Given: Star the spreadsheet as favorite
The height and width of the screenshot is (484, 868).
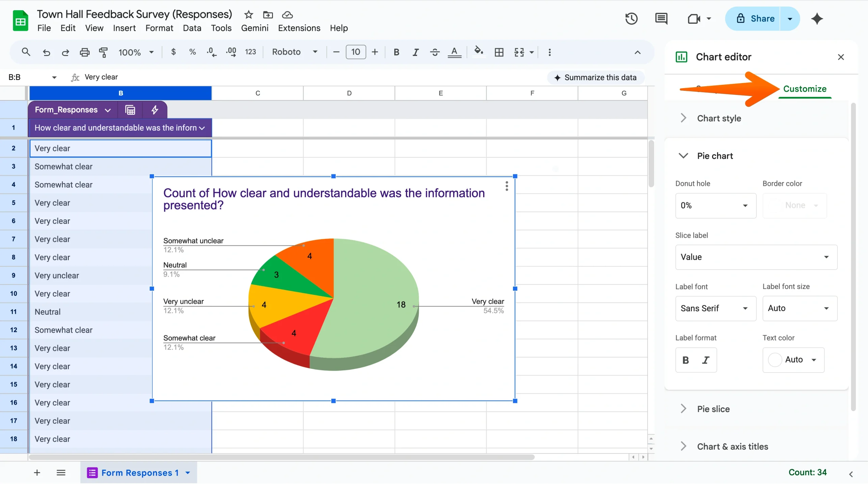Looking at the screenshot, I should coord(248,15).
